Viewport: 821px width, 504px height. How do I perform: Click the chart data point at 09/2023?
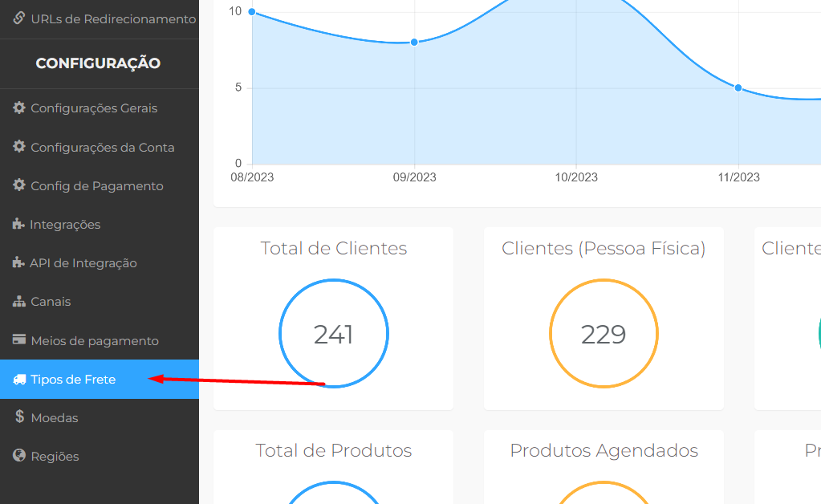[x=414, y=42]
